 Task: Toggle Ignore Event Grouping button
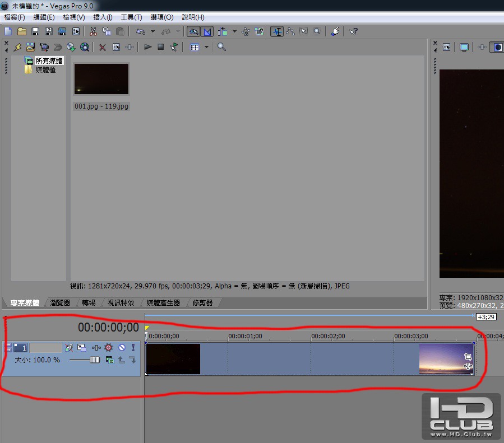tap(259, 31)
